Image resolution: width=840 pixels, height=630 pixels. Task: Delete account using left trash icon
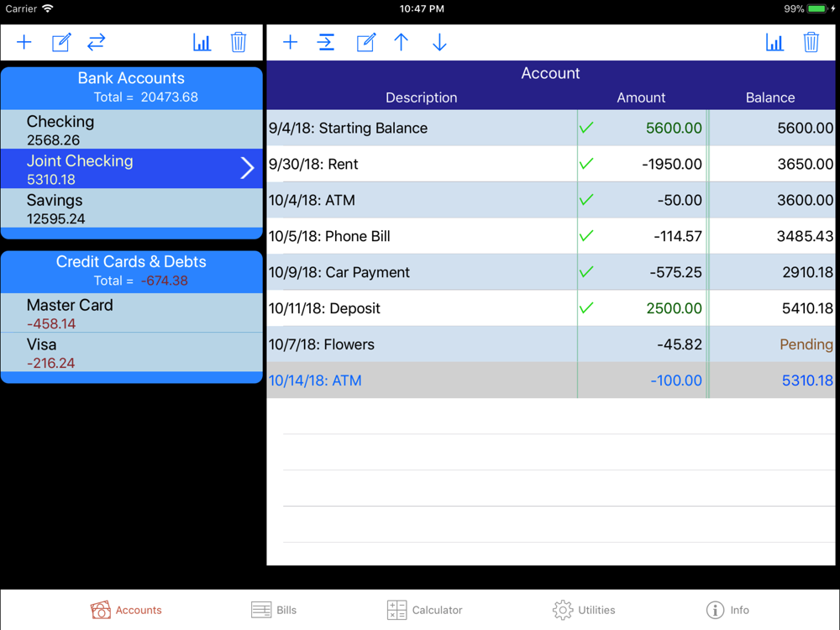tap(239, 42)
